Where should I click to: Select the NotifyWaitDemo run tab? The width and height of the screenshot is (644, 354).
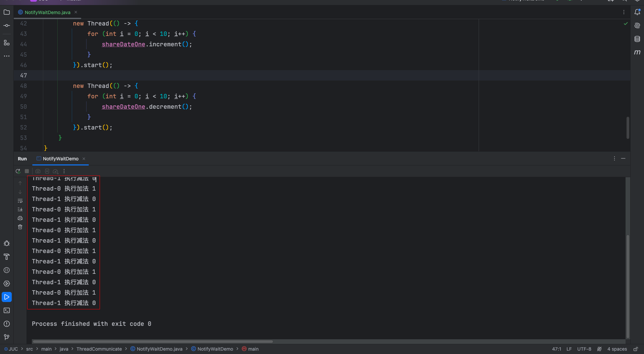point(60,159)
